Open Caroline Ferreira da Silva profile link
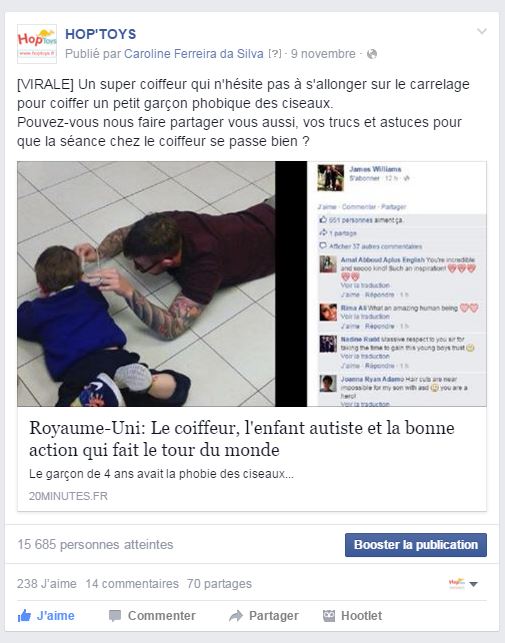Screen dimensions: 505x643 point(194,54)
